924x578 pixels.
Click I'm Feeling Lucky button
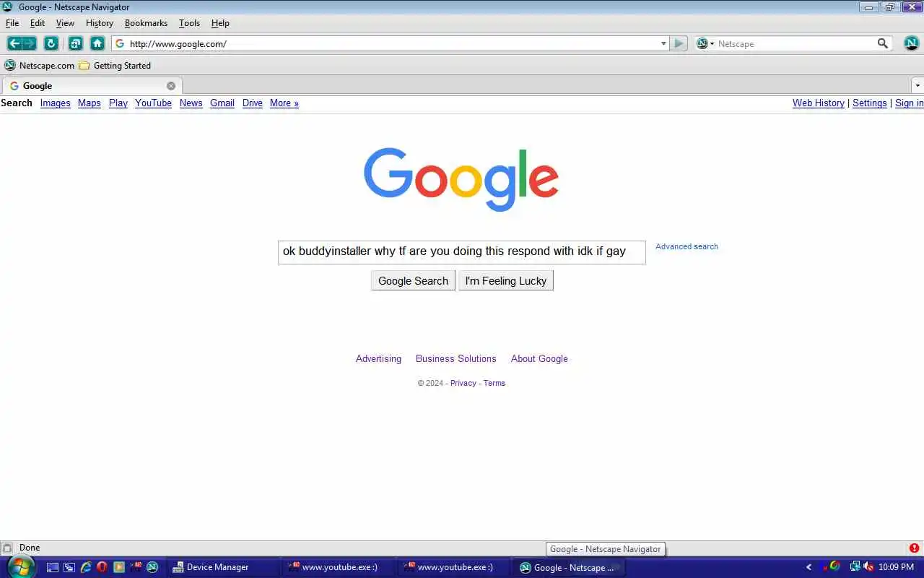click(506, 281)
